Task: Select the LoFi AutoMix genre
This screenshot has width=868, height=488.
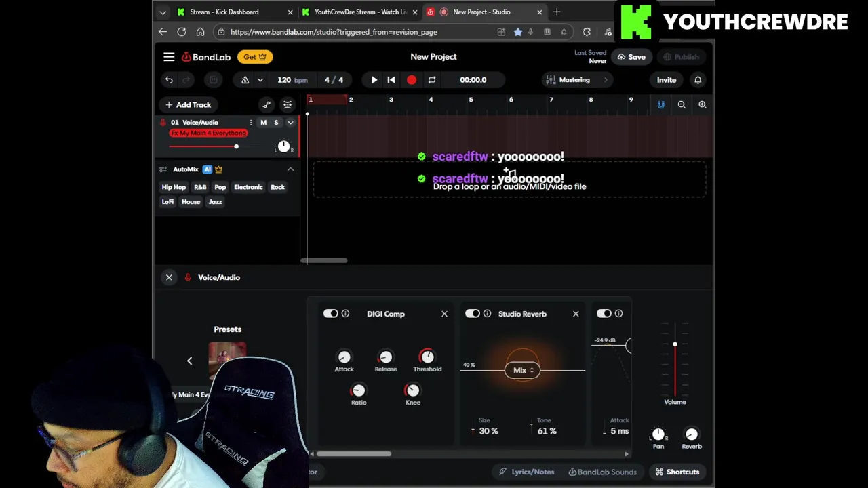Action: coord(167,202)
